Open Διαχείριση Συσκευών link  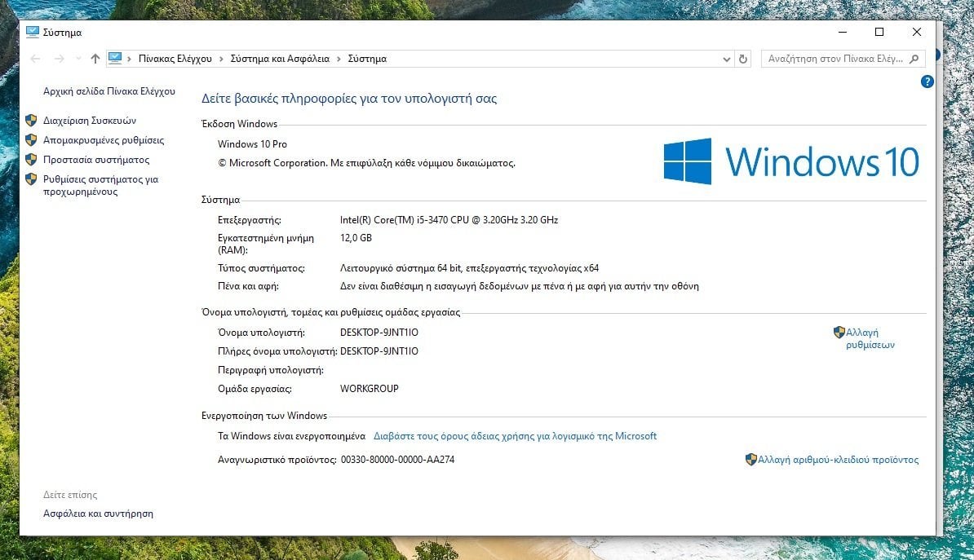point(90,121)
